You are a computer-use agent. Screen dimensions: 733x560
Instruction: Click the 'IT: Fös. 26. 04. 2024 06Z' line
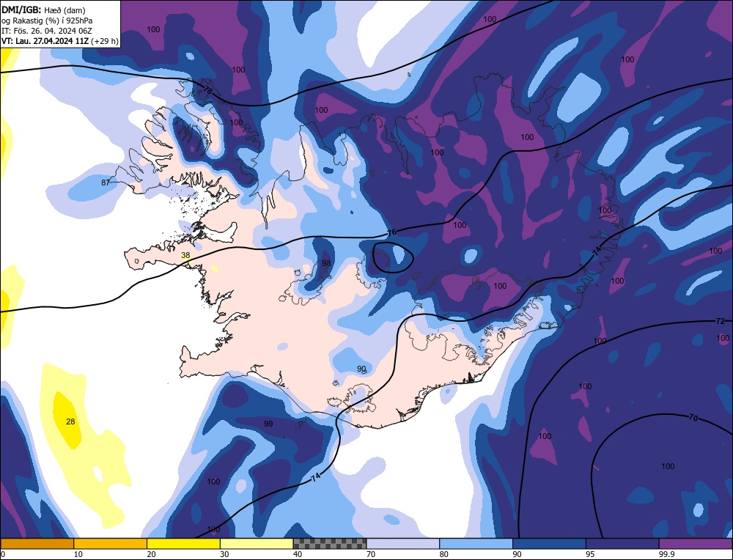(47, 31)
